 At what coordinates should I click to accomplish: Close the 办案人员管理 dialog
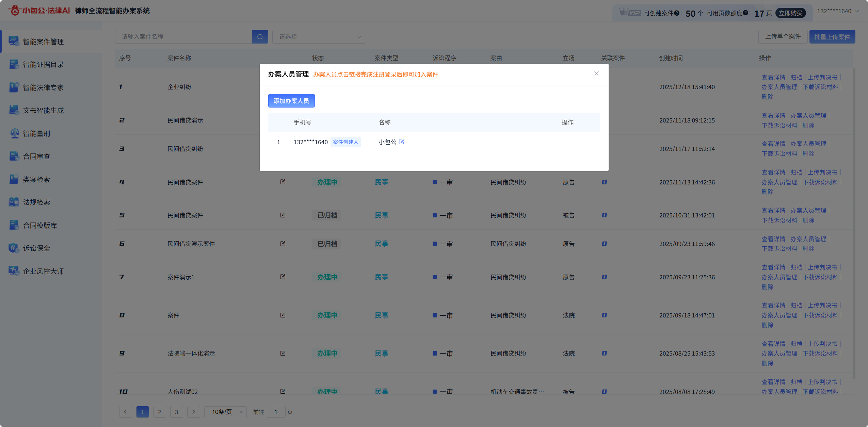(x=596, y=73)
